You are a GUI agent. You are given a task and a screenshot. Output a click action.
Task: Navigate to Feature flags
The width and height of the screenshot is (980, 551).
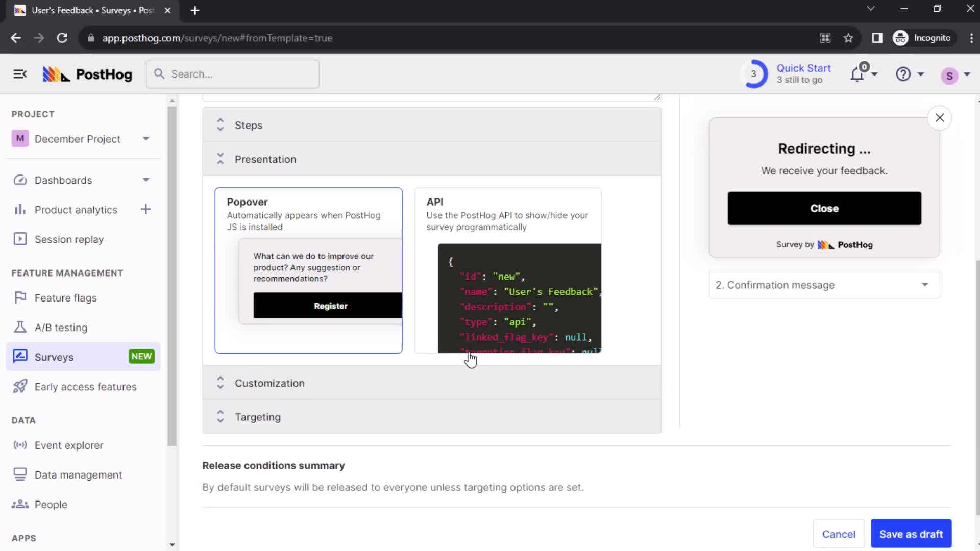(x=65, y=297)
